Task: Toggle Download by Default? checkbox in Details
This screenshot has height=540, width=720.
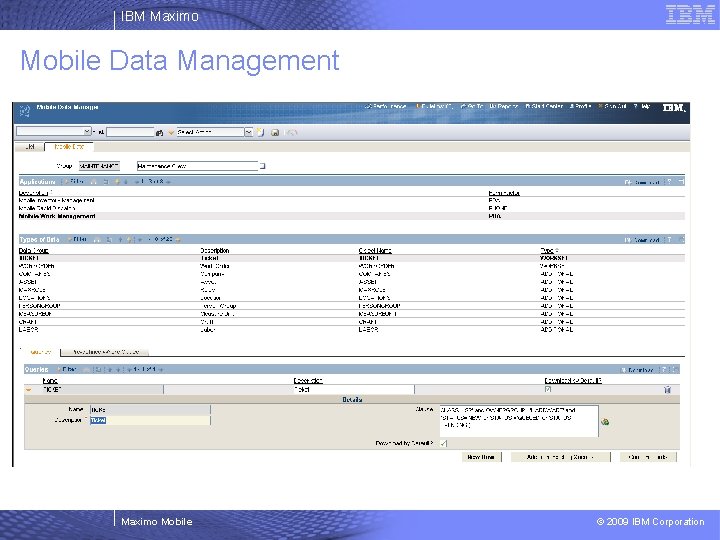Action: (x=443, y=443)
